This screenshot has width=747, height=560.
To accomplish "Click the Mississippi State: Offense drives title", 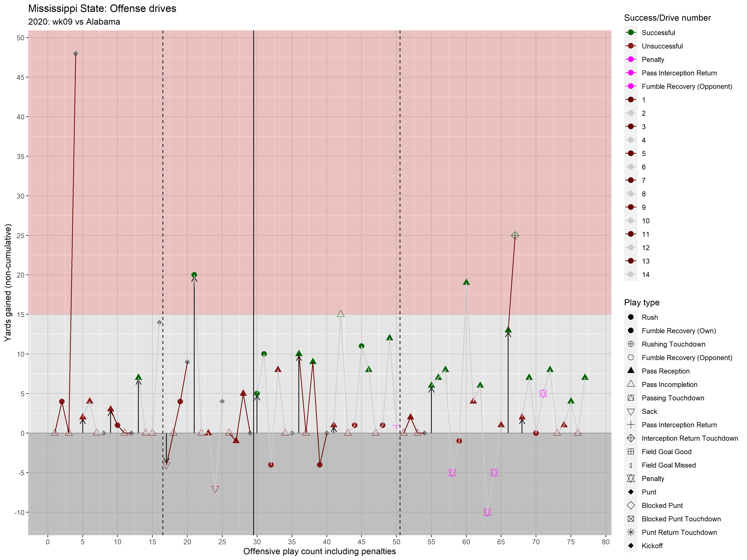I will 102,8.
